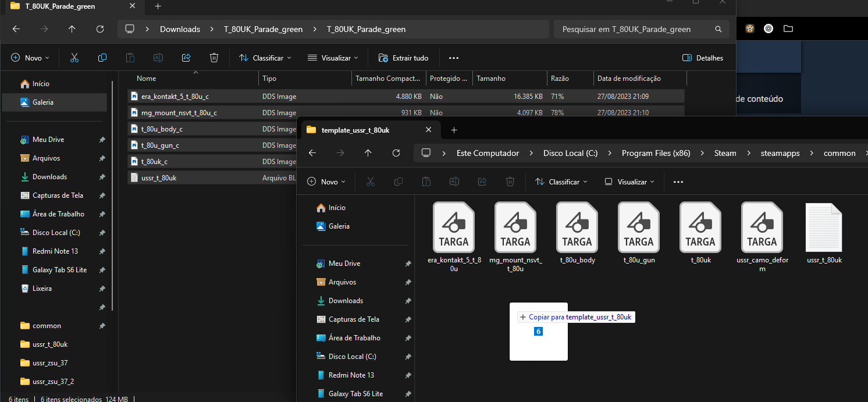Click Share icon in T_80UK_Parade_green window
This screenshot has height=402, width=868.
(x=186, y=58)
